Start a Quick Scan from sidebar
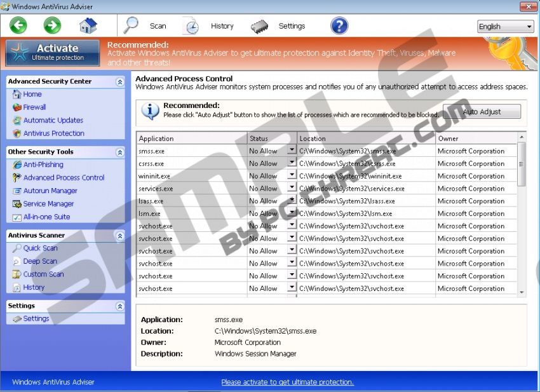Screen dimensions: 540x392 pyautogui.click(x=40, y=248)
